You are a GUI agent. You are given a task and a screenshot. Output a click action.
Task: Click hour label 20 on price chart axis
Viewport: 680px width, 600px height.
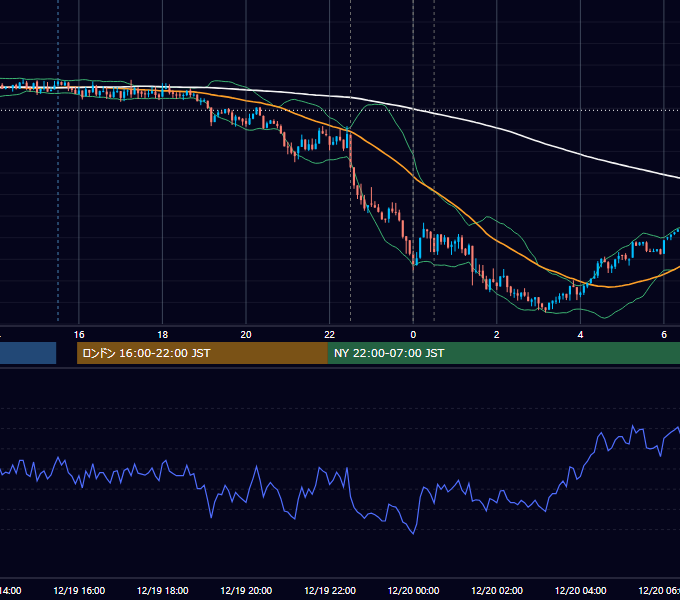tap(246, 334)
